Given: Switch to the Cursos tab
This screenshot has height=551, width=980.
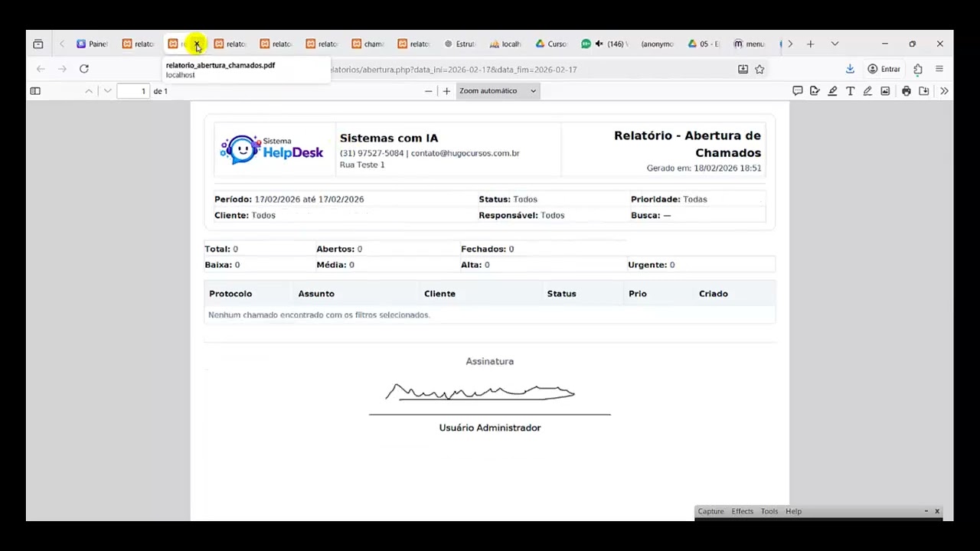Looking at the screenshot, I should point(552,44).
